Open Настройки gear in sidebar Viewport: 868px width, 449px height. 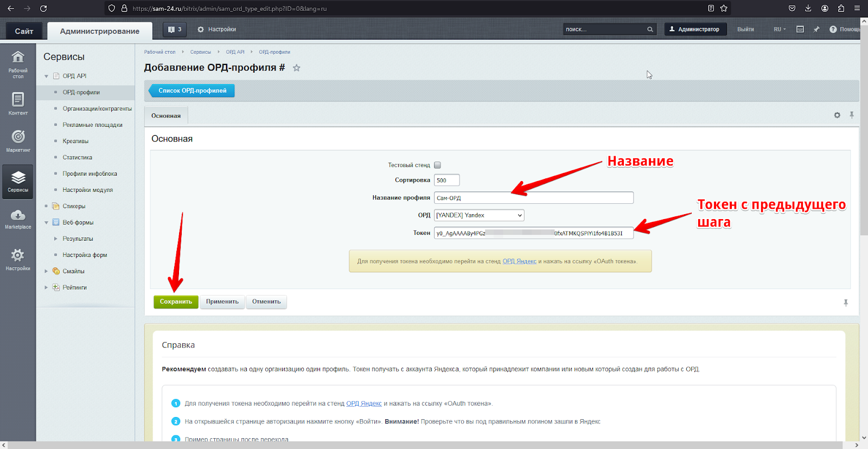[18, 259]
